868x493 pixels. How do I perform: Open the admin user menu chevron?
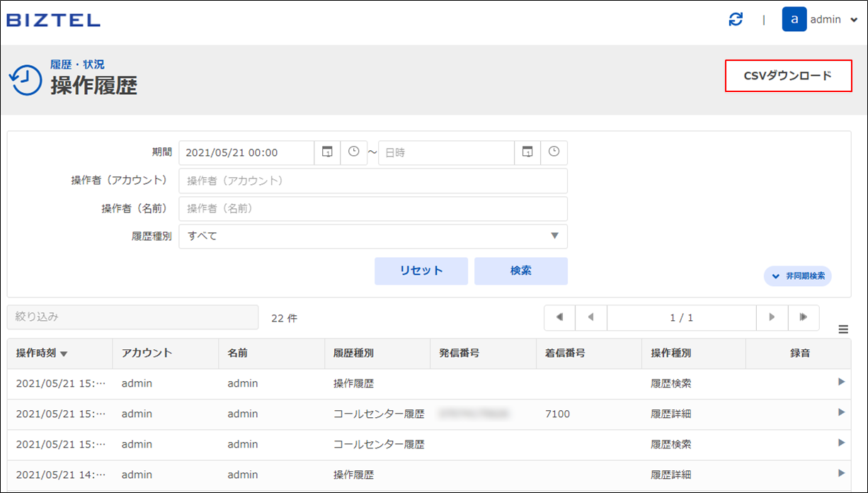(x=854, y=20)
